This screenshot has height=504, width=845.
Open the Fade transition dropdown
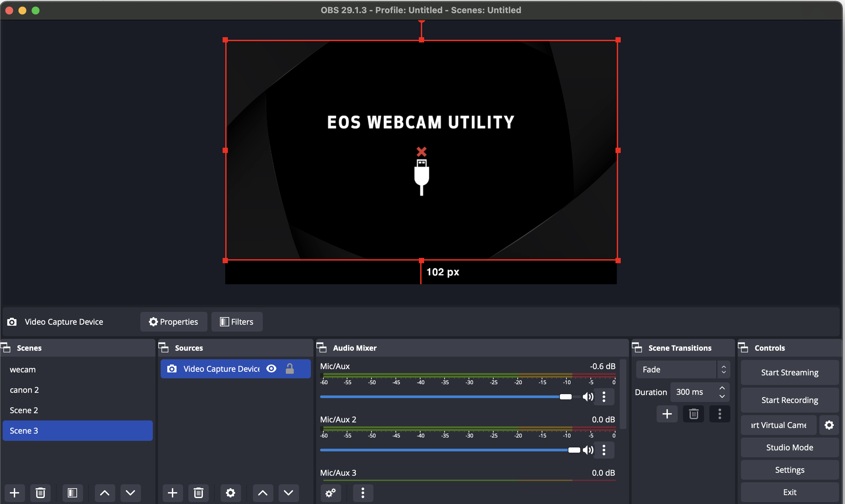[683, 369]
